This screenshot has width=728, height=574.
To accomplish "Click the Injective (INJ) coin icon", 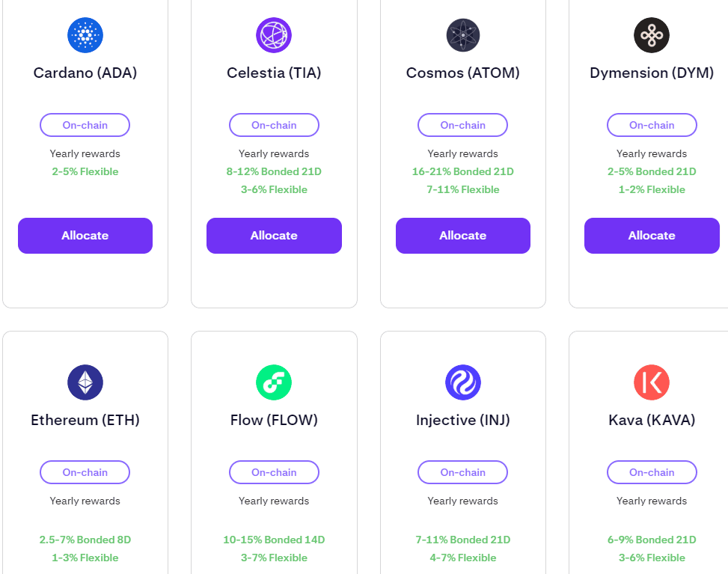I will point(463,382).
